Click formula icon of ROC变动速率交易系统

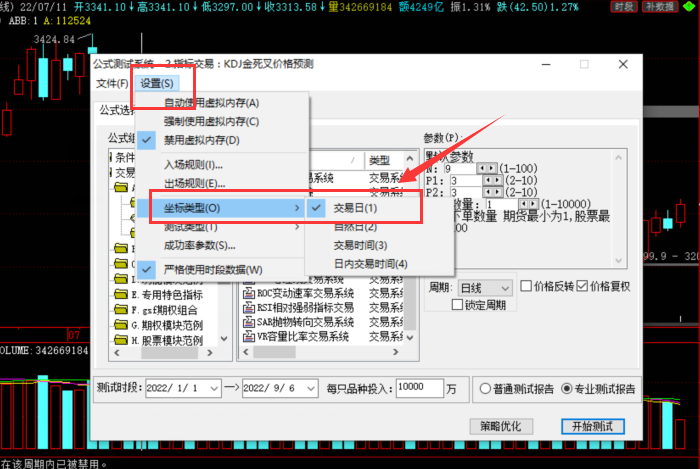click(x=249, y=293)
